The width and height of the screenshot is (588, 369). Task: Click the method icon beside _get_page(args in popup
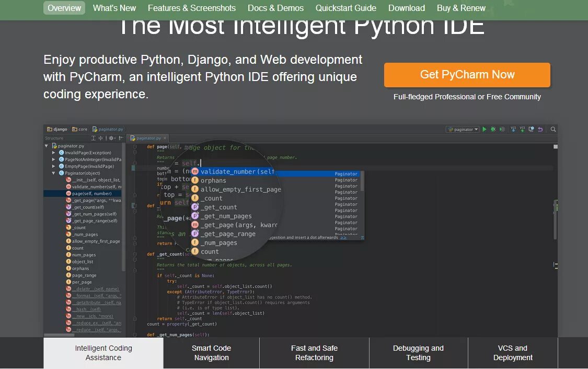click(195, 225)
